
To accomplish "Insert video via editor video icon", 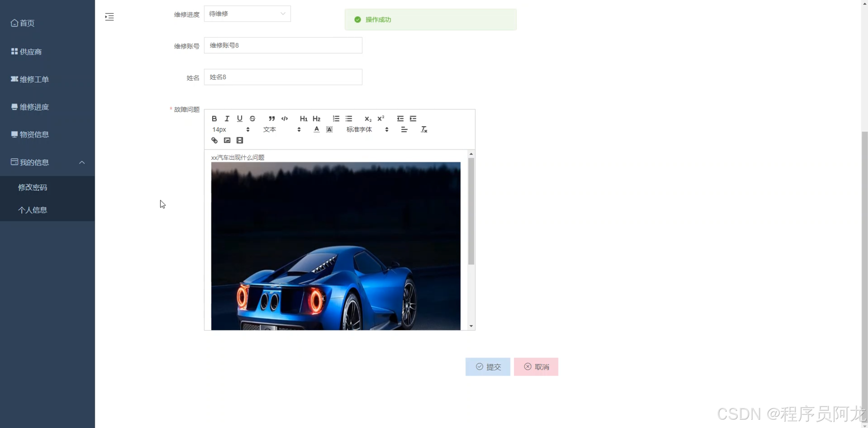I will [239, 140].
